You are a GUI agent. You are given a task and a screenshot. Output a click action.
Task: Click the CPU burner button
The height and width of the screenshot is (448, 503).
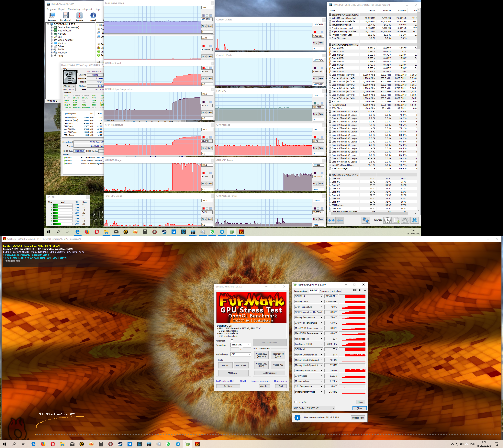click(233, 373)
